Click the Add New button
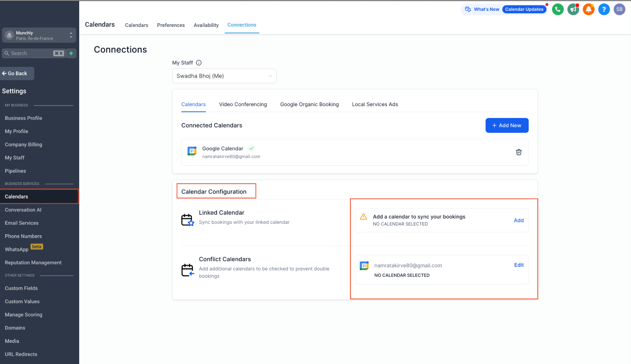 tap(507, 125)
